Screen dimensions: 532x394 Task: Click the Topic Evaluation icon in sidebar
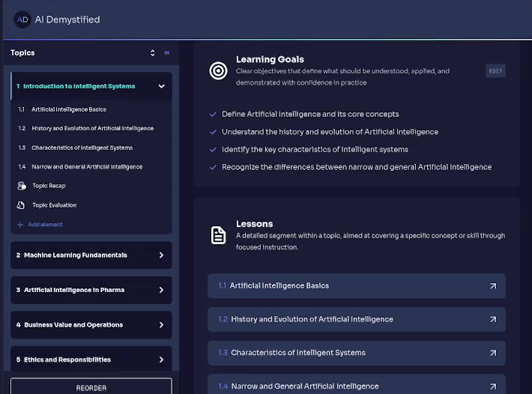point(21,205)
